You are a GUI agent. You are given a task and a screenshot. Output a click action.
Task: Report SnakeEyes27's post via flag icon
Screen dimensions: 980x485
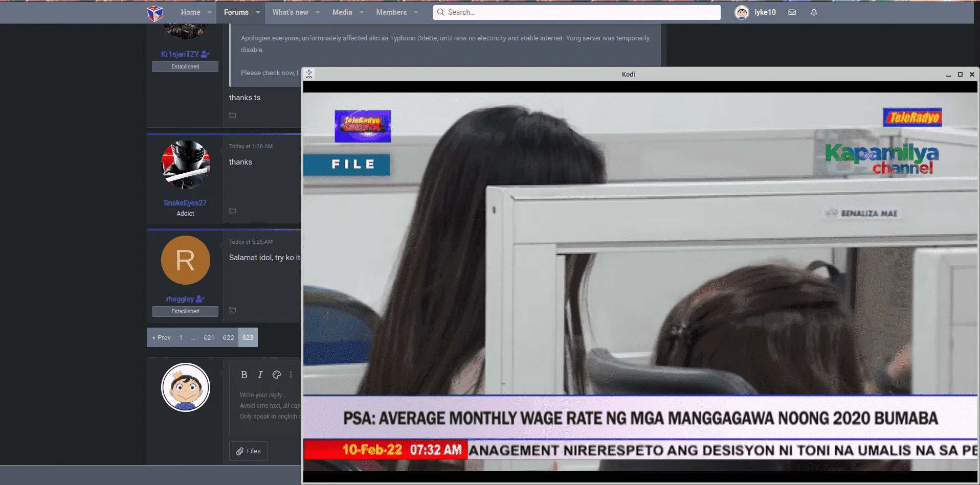pyautogui.click(x=233, y=211)
